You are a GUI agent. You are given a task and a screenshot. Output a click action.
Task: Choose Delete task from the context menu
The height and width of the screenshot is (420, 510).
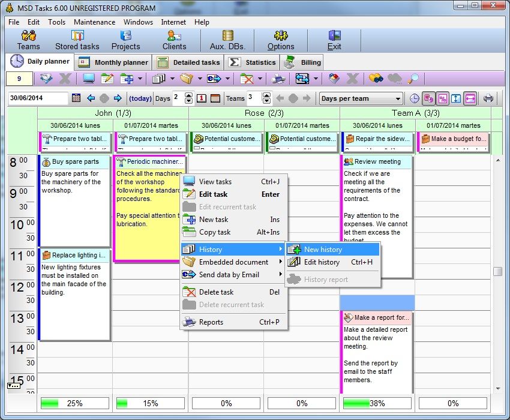[234, 292]
